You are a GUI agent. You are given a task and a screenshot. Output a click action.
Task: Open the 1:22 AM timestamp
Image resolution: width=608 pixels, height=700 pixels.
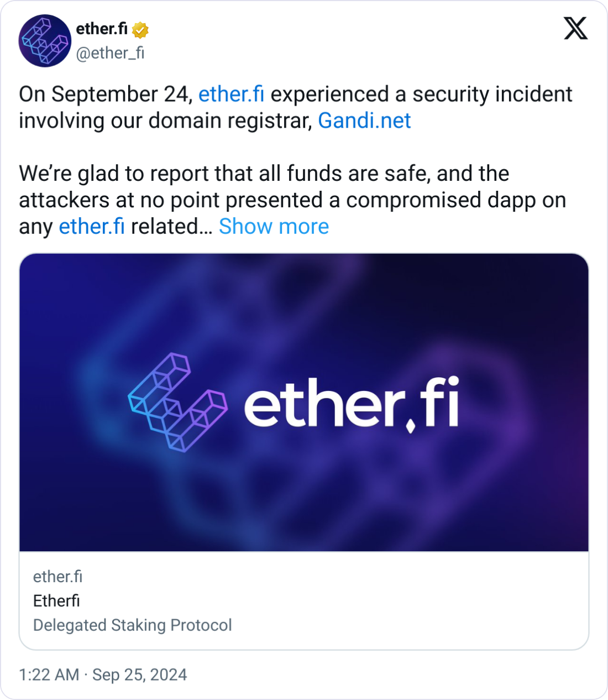(49, 675)
